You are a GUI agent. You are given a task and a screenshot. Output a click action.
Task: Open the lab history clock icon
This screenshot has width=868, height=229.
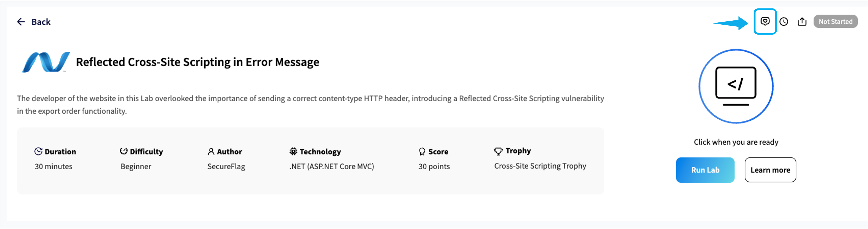[x=784, y=22]
